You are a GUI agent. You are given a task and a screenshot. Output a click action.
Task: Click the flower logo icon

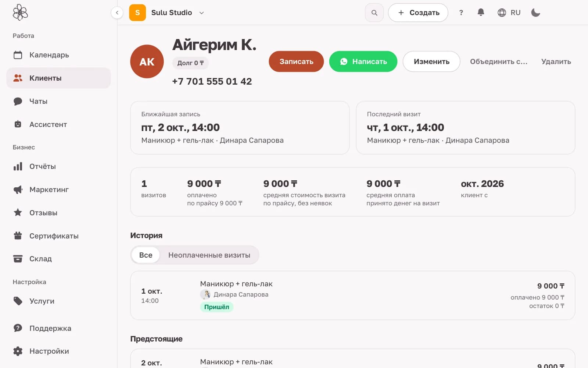(x=20, y=13)
